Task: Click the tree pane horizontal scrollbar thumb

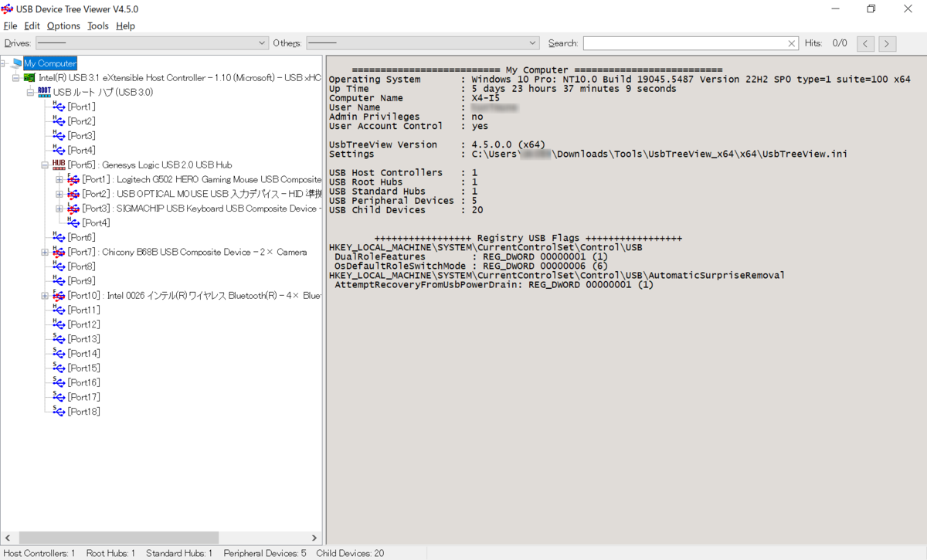Action: coord(119,538)
